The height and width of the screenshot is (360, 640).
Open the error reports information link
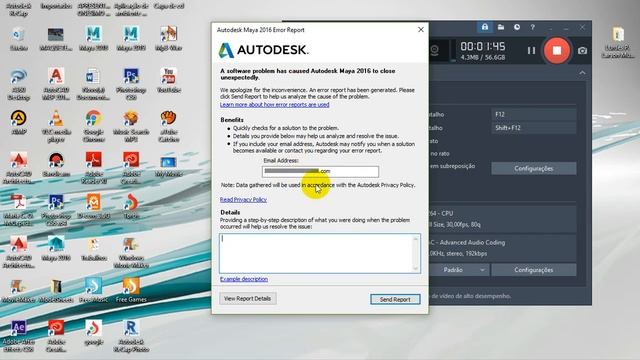pos(274,105)
